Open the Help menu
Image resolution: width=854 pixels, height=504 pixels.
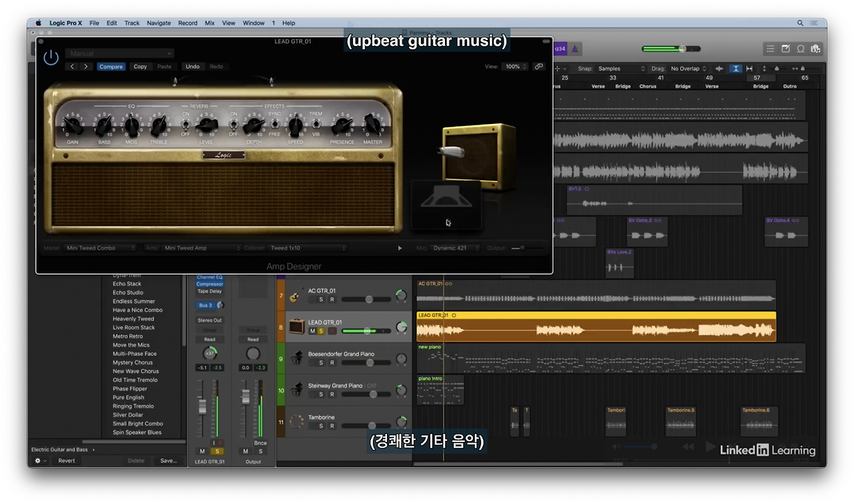coord(289,23)
